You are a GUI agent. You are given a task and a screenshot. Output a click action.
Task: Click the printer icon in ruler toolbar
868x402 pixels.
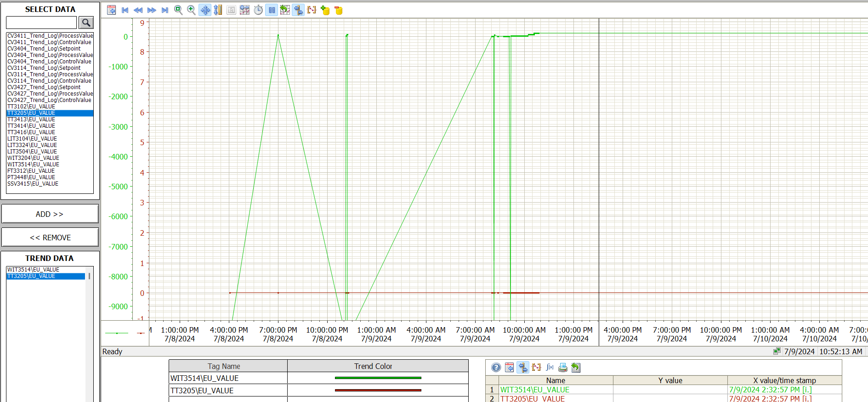pos(562,367)
